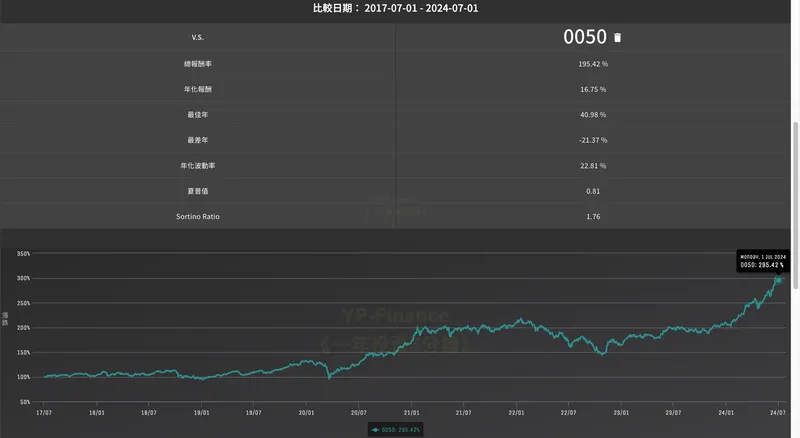Click the 200% y-axis label
This screenshot has width=800, height=438.
point(23,328)
